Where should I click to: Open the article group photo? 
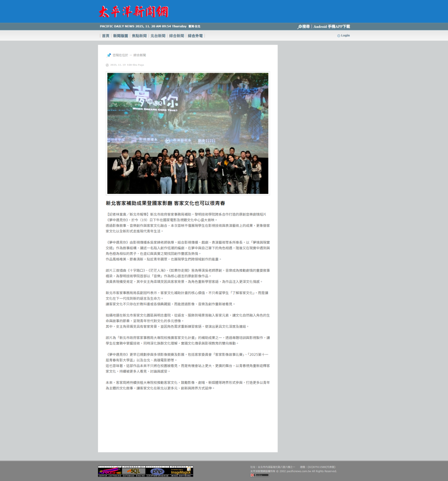click(187, 133)
